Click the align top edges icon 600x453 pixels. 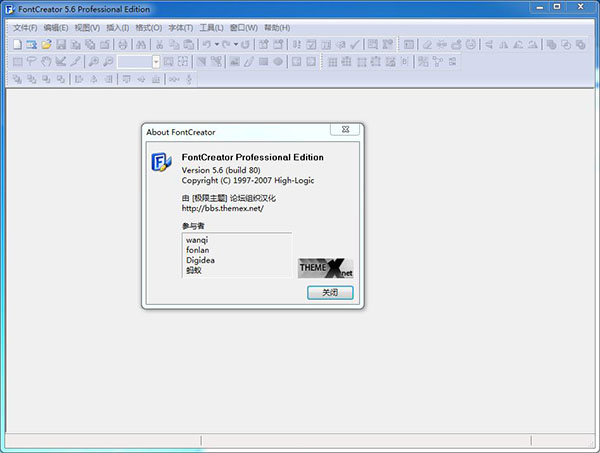pyautogui.click(x=126, y=79)
